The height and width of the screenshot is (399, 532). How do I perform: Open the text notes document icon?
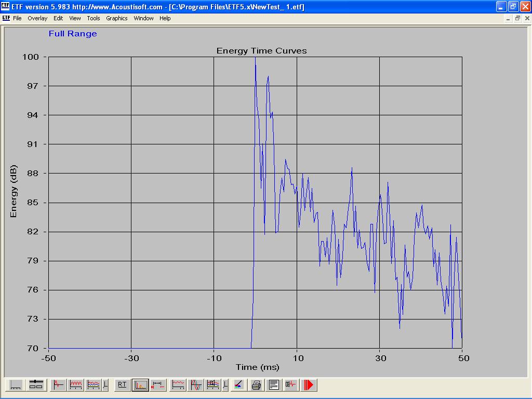coord(273,385)
